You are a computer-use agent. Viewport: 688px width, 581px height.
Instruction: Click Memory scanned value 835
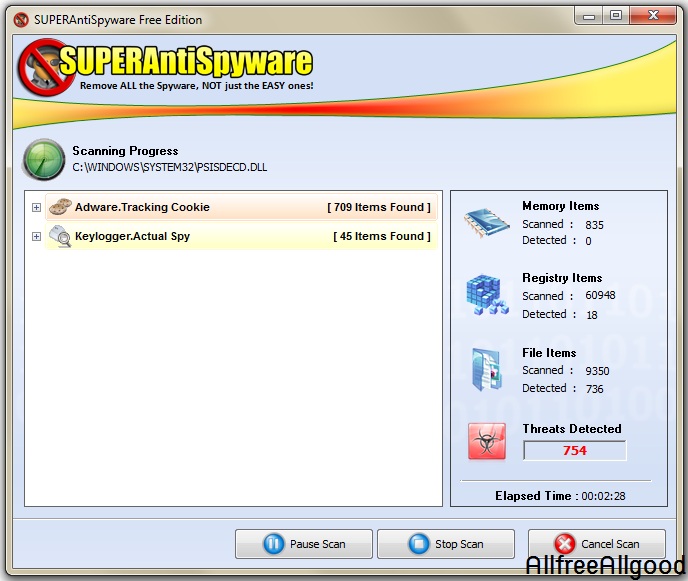tap(595, 225)
